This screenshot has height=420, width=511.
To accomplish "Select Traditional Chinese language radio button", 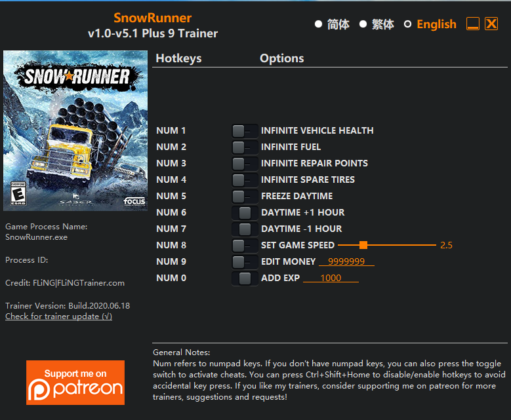I will pos(363,24).
